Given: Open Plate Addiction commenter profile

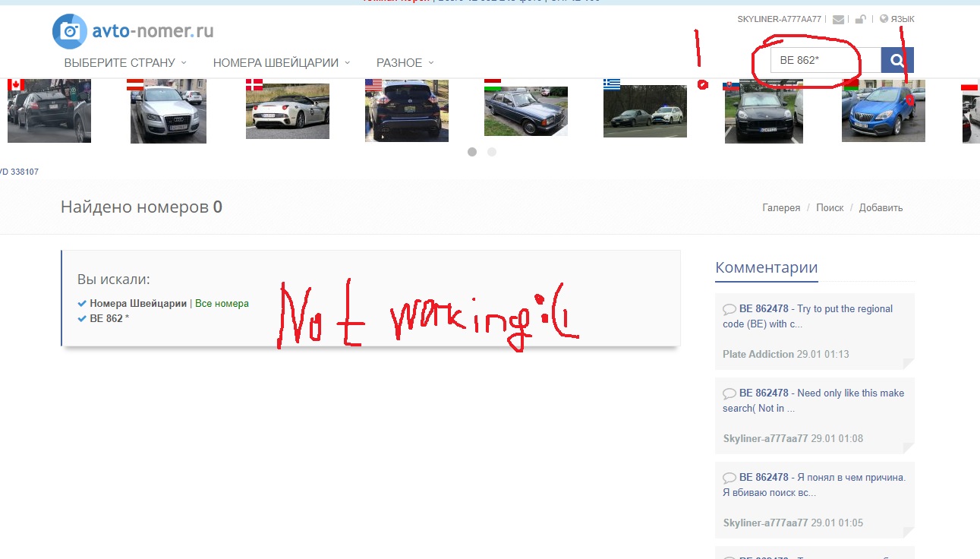Looking at the screenshot, I should (758, 354).
